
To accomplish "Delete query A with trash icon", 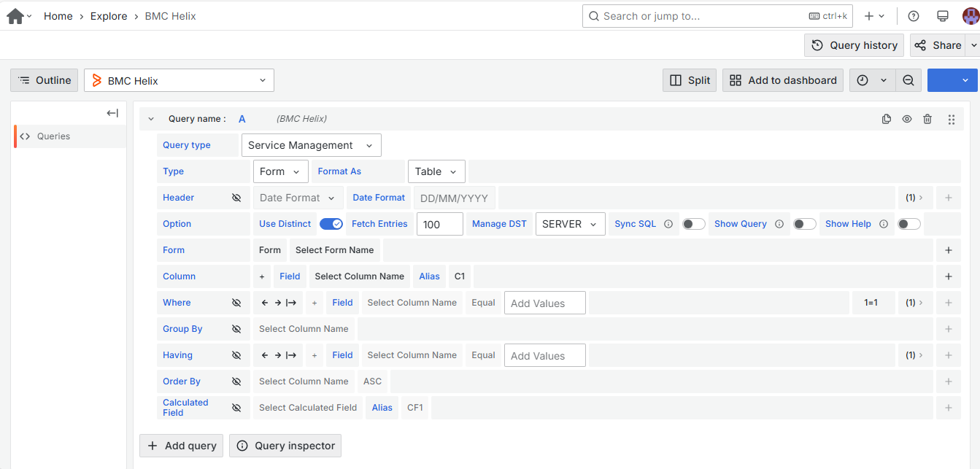I will (x=927, y=119).
